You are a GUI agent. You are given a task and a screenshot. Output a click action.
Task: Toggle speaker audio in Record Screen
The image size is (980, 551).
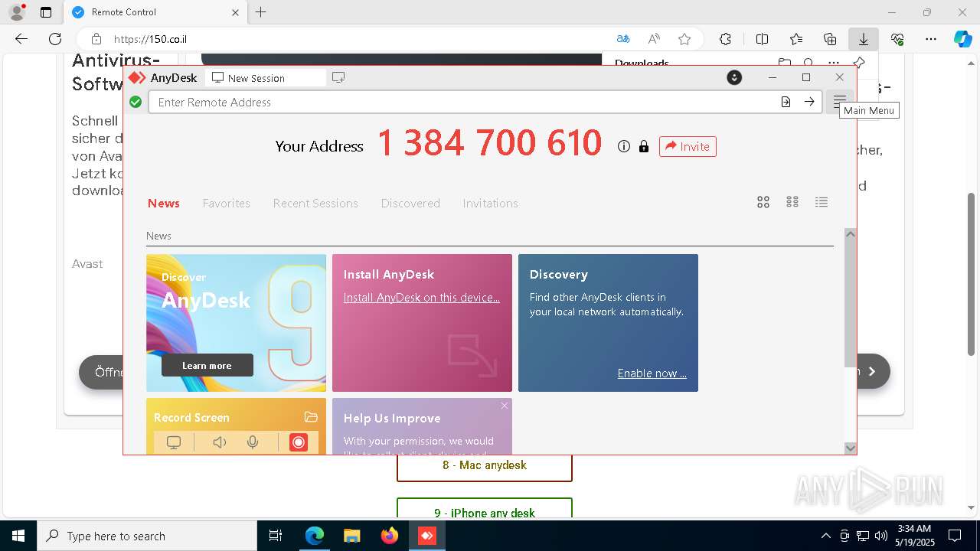(220, 442)
